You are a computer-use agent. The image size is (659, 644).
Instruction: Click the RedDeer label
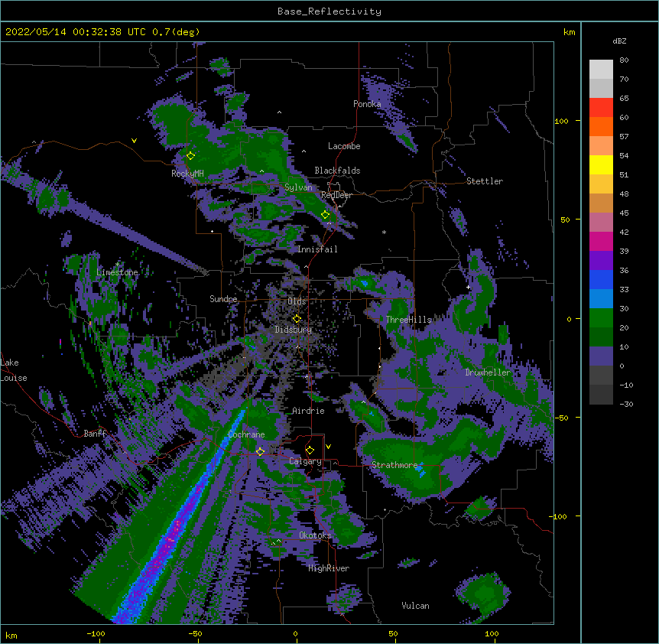(x=336, y=195)
